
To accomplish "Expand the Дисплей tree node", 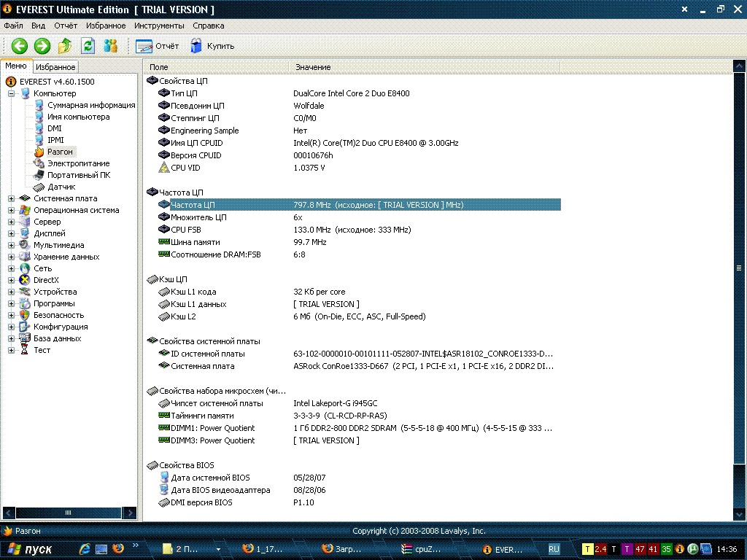I will (x=11, y=233).
